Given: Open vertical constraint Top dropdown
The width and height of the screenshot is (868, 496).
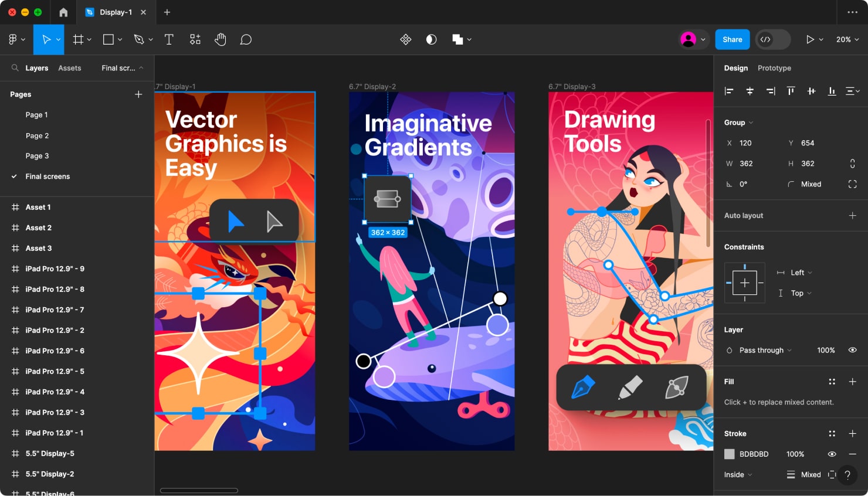Looking at the screenshot, I should [801, 293].
